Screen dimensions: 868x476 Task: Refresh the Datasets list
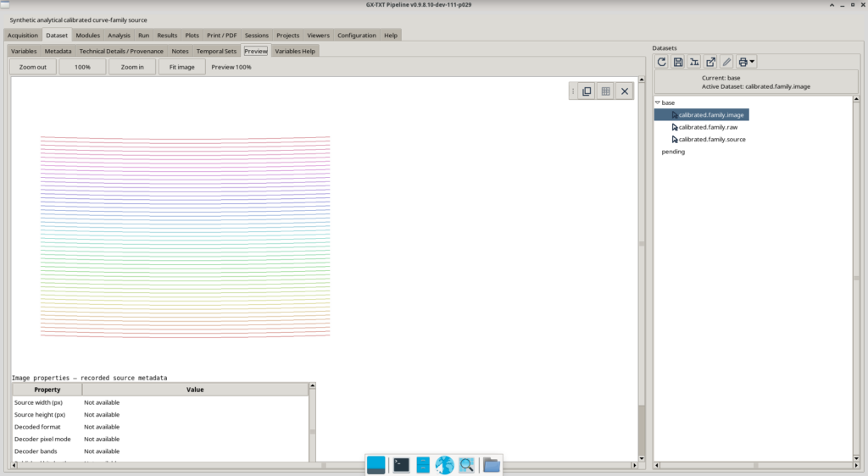click(661, 62)
